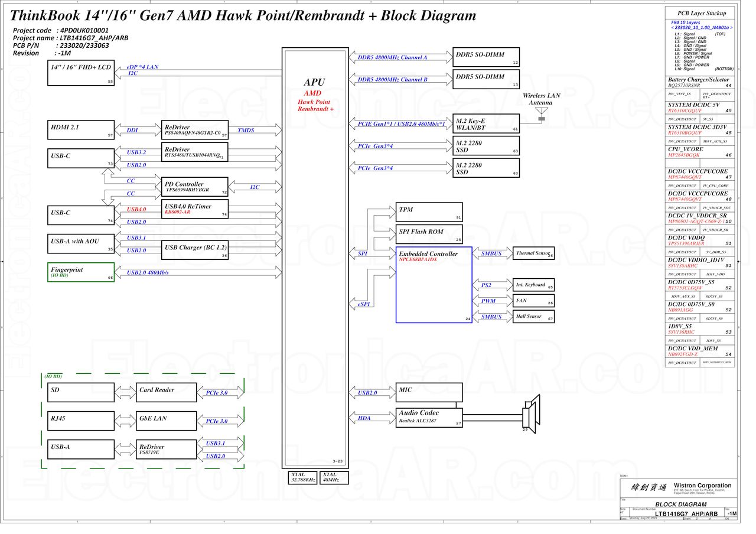Click the HDA bus label
Viewport: 756px width, 534px height.
click(x=364, y=418)
